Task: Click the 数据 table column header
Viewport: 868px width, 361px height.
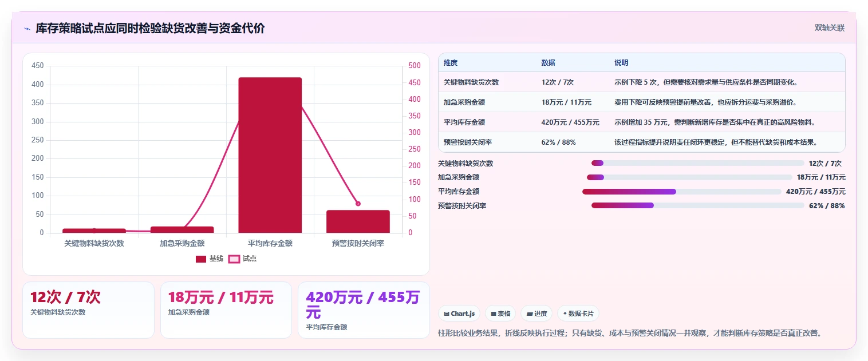Action: point(548,63)
